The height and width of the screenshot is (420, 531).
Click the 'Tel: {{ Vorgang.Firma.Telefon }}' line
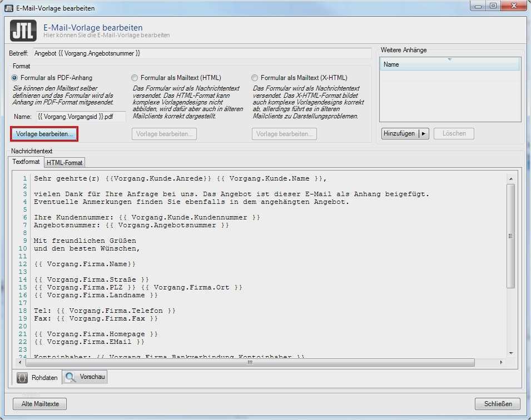click(105, 311)
